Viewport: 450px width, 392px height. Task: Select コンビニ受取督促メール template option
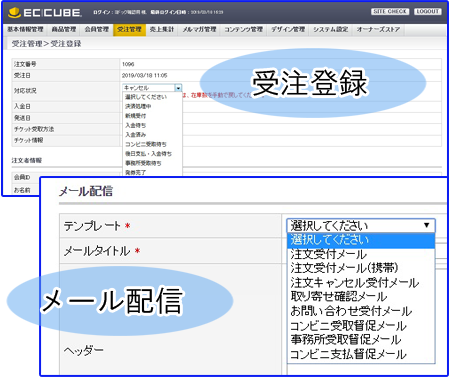pyautogui.click(x=361, y=326)
